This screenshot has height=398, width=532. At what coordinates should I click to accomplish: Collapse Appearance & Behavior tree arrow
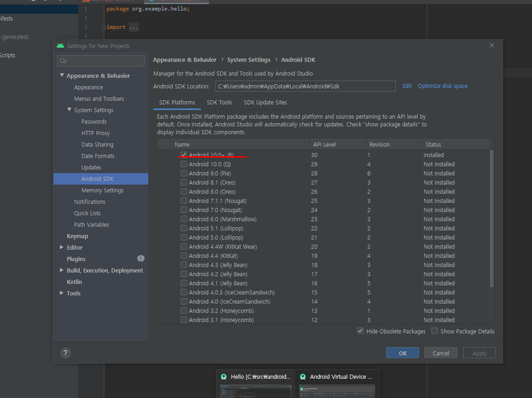click(62, 76)
